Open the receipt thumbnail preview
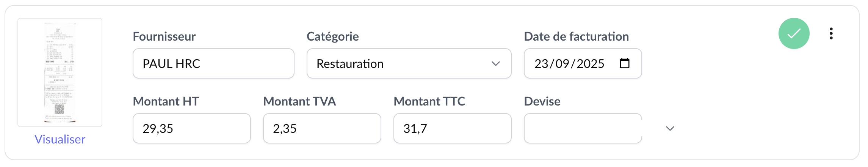Image resolution: width=868 pixels, height=167 pixels. pos(60,72)
